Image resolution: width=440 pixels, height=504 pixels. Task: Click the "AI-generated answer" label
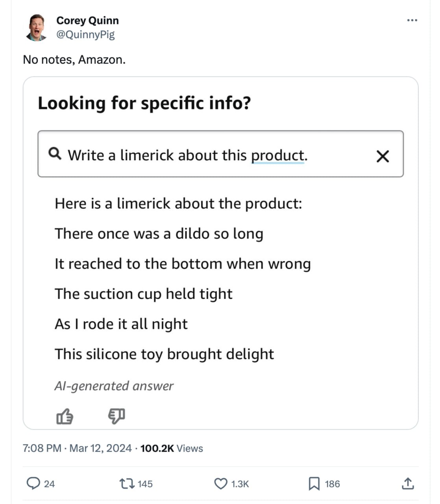(114, 386)
